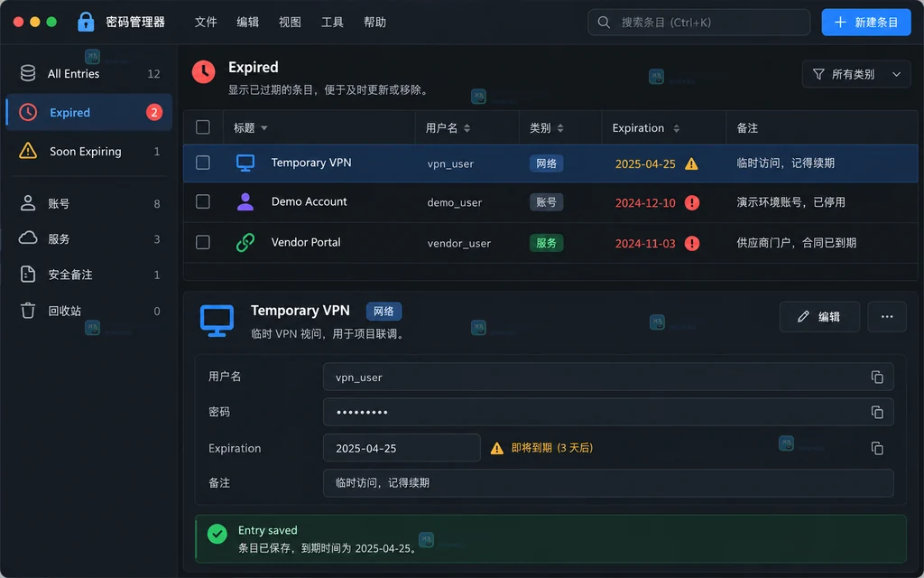The height and width of the screenshot is (578, 924).
Task: Click the yellow warning icon next to 2025-04-25 in table
Action: tap(691, 164)
